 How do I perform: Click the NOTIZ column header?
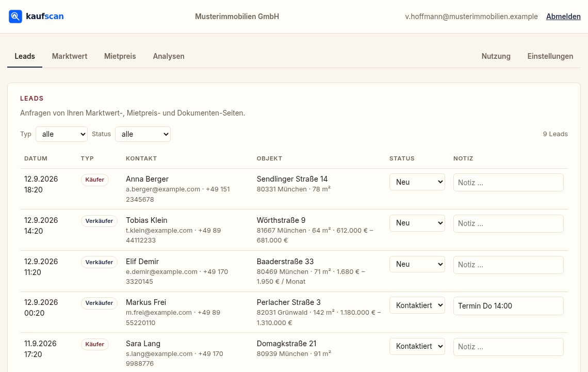463,158
